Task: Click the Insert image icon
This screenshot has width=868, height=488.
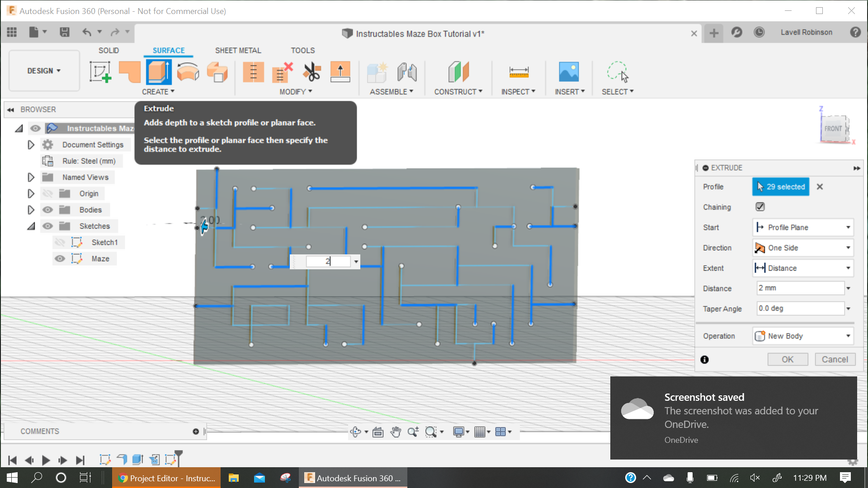Action: coord(569,72)
